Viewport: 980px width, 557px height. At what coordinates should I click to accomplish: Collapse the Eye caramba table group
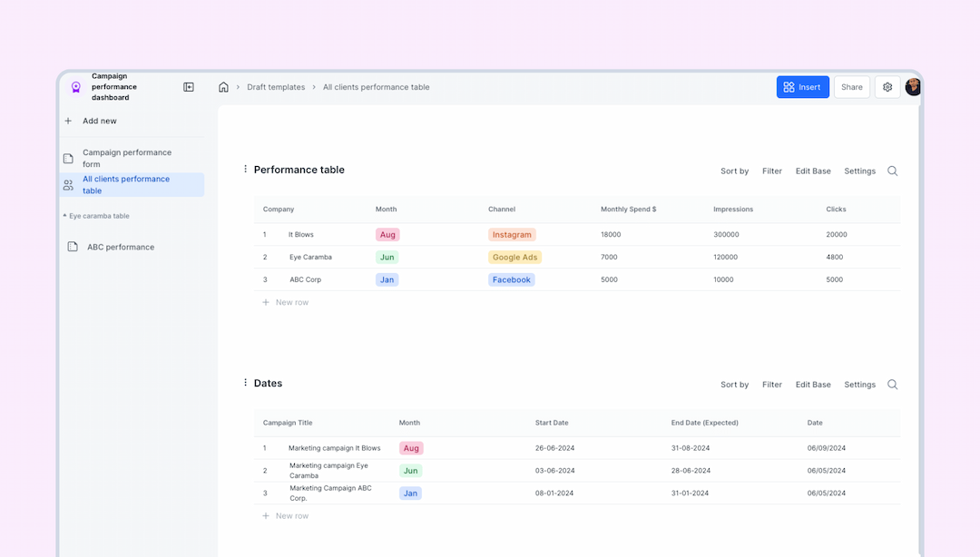click(x=65, y=216)
